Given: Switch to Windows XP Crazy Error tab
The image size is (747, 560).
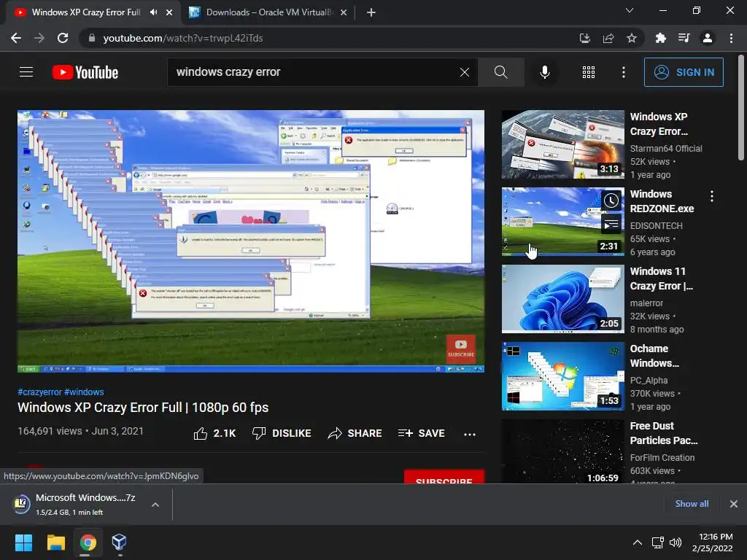Looking at the screenshot, I should (x=85, y=12).
